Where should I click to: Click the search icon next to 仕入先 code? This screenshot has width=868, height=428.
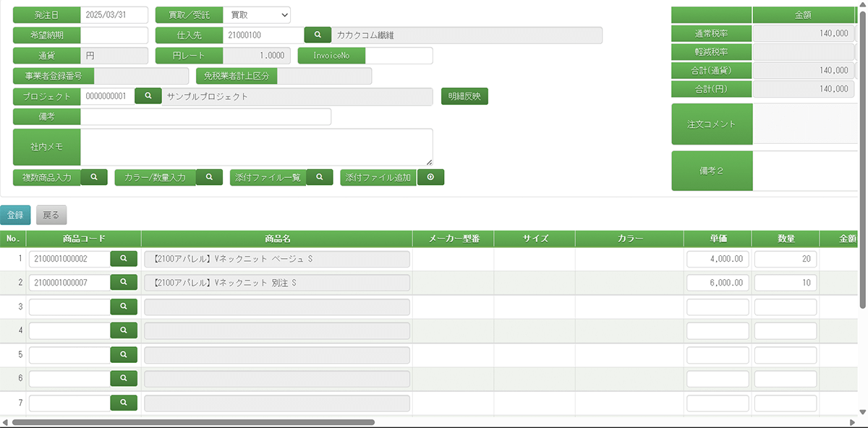tap(318, 35)
